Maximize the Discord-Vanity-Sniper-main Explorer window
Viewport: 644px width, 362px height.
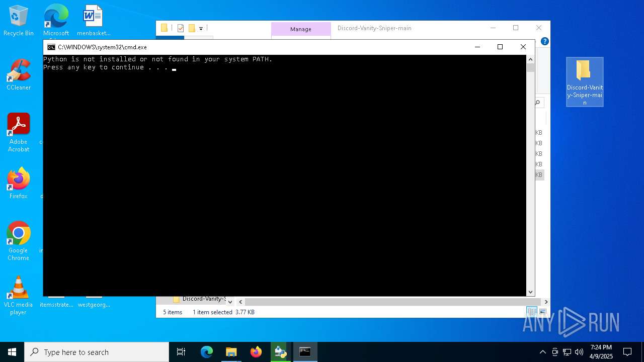tap(516, 28)
